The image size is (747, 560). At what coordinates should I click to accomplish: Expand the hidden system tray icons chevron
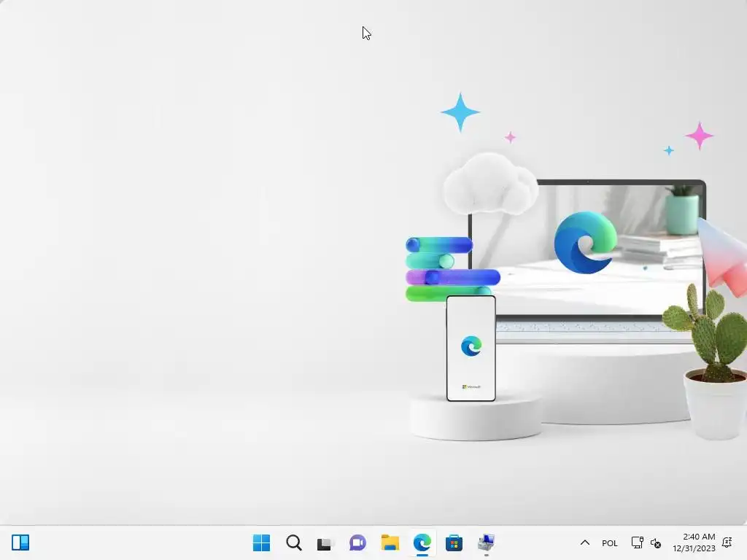coord(585,542)
